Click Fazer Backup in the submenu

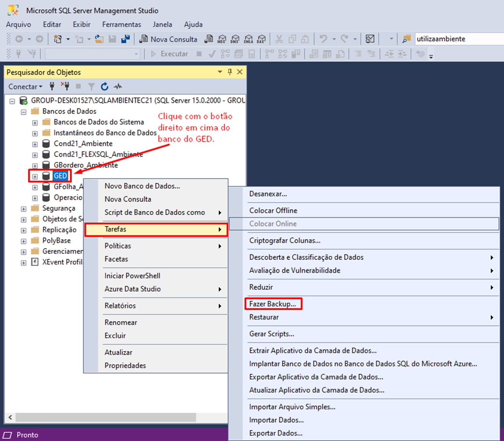[x=272, y=304]
